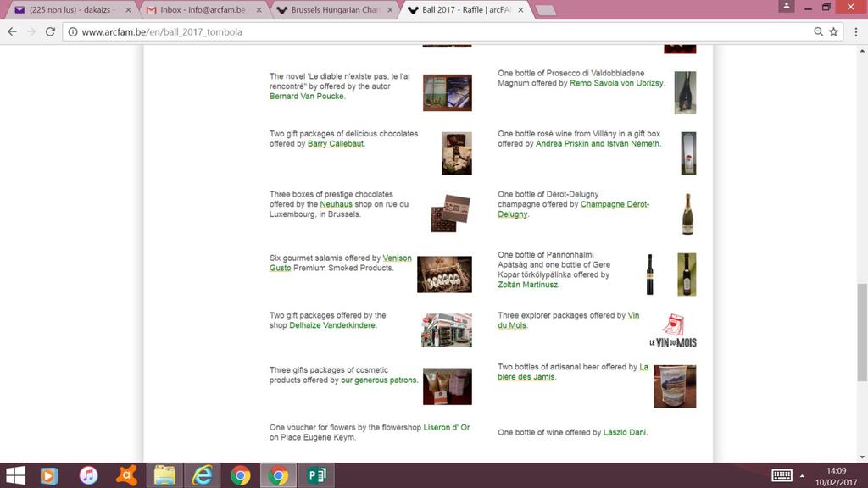Switch to the Inbox info@arcfam.be tab
Screen dimensions: 868x488
click(203, 10)
